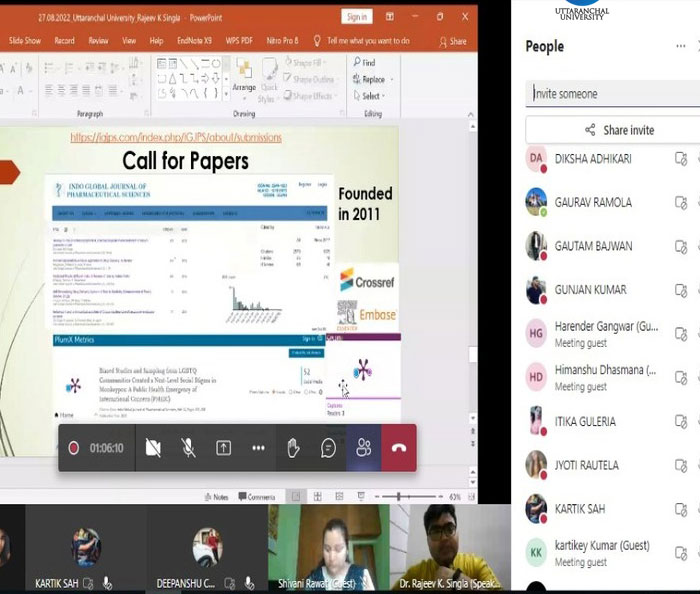Image resolution: width=700 pixels, height=594 pixels.
Task: Hide the participants panel icon
Action: point(363,448)
